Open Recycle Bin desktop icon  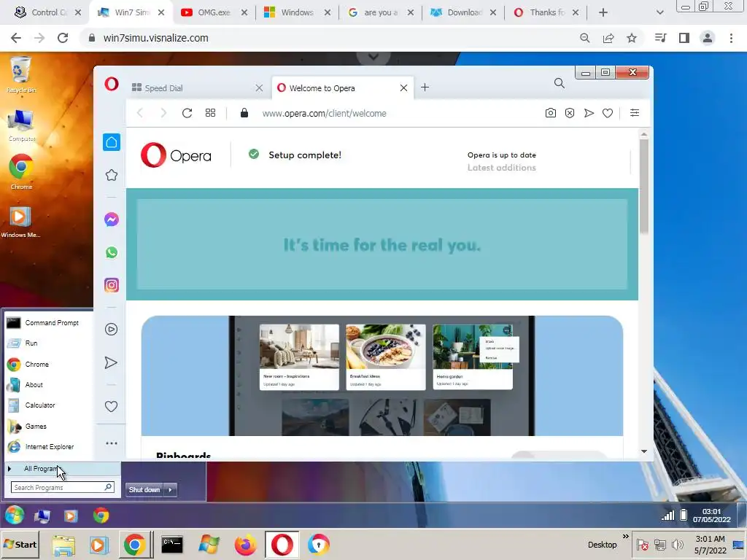click(x=20, y=75)
